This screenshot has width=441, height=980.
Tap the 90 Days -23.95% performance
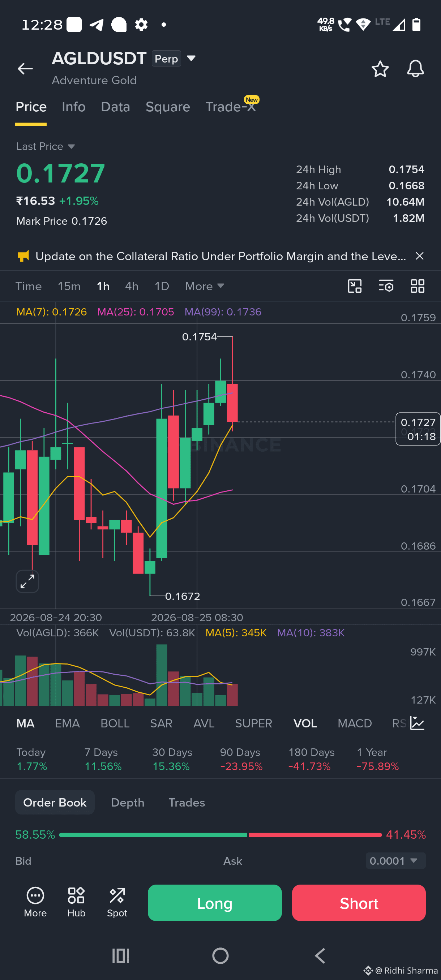click(241, 759)
